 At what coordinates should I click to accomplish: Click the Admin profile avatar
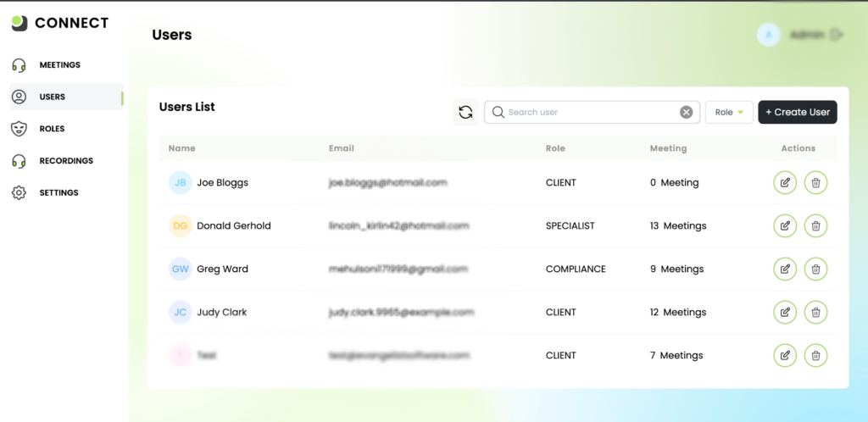(x=768, y=34)
